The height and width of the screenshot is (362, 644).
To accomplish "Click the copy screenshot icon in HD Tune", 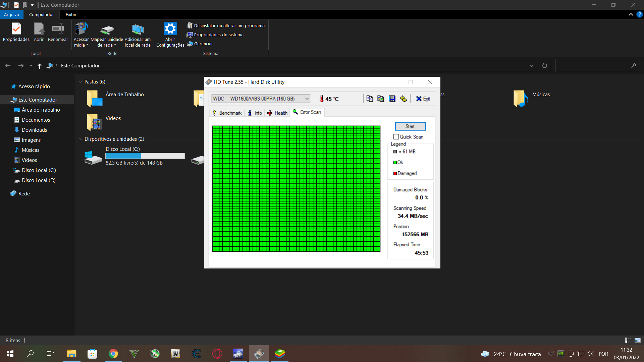I will point(381,99).
